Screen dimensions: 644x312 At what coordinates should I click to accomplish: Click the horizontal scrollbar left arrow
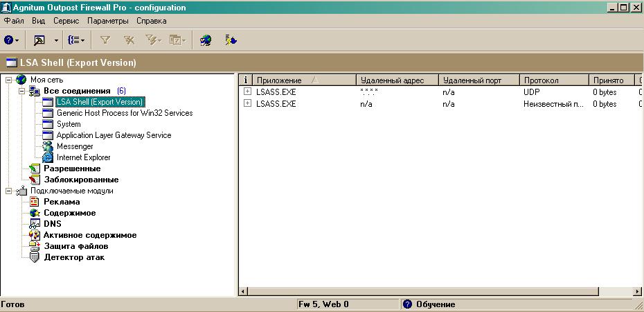[243, 291]
